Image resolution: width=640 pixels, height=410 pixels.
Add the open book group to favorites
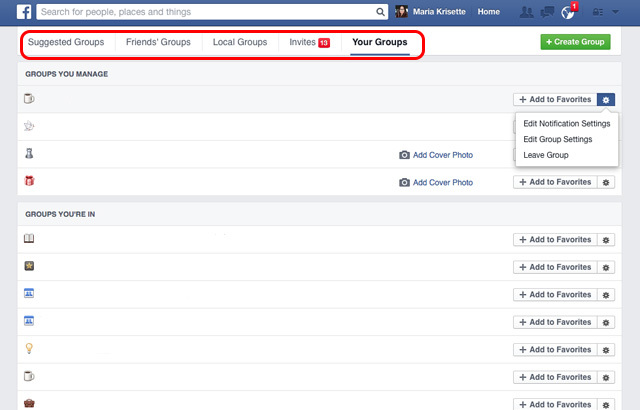[555, 239]
